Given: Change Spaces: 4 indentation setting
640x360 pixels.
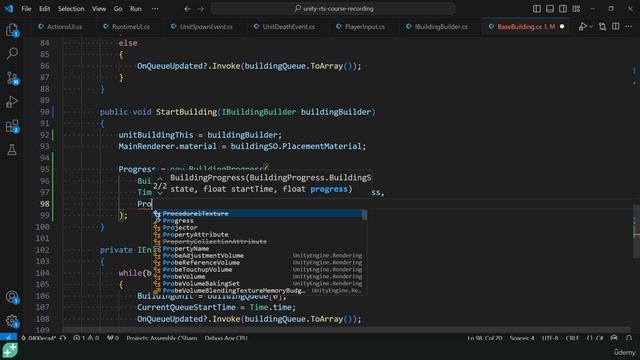Looking at the screenshot, I should pos(522,338).
